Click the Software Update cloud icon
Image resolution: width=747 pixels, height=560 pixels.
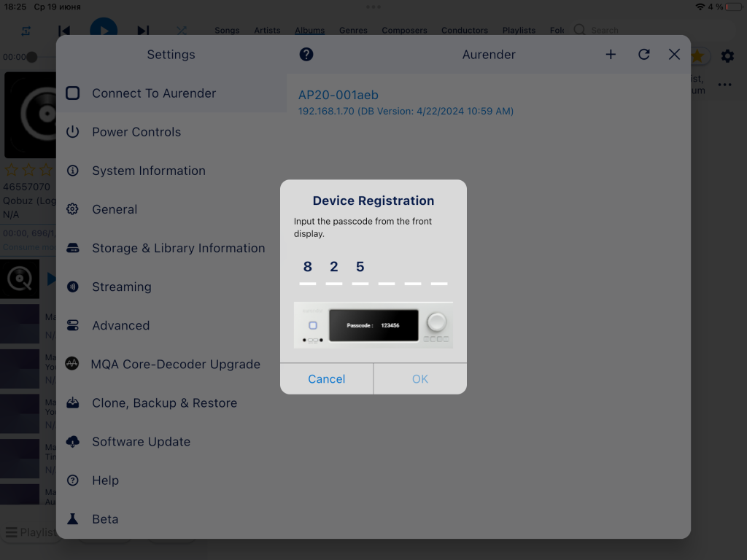(x=72, y=441)
